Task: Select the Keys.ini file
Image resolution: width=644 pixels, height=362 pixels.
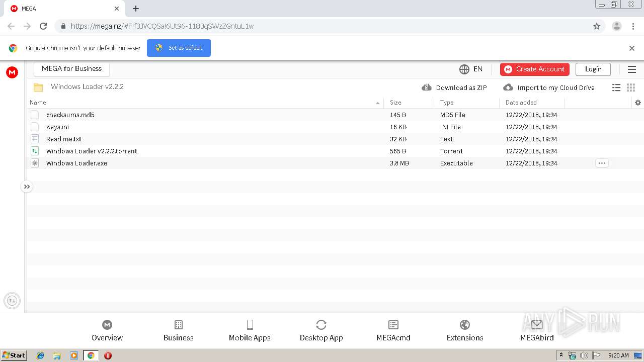Action: tap(336, 127)
